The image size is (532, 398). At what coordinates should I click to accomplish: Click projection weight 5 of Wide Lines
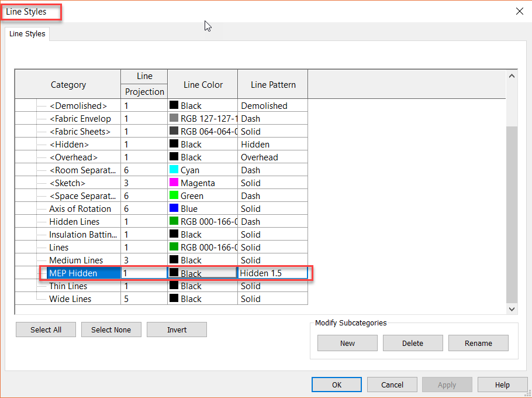click(144, 299)
